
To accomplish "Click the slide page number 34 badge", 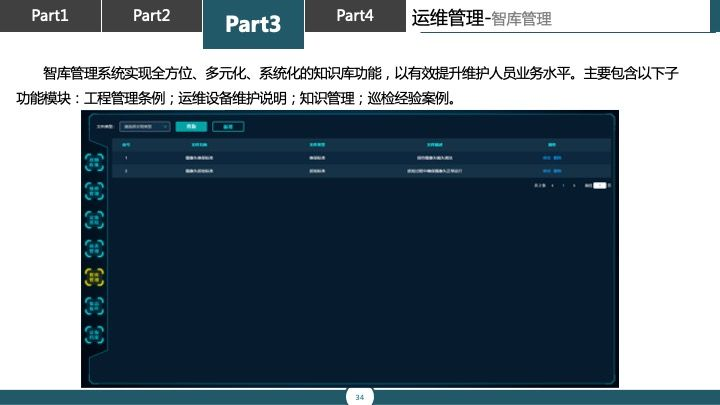I will tap(360, 397).
